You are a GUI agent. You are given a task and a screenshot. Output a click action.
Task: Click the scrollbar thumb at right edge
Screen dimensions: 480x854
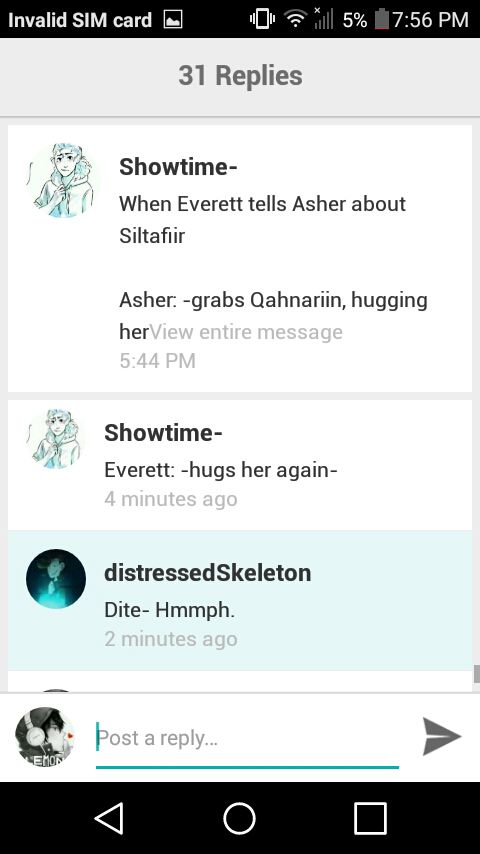point(476,674)
